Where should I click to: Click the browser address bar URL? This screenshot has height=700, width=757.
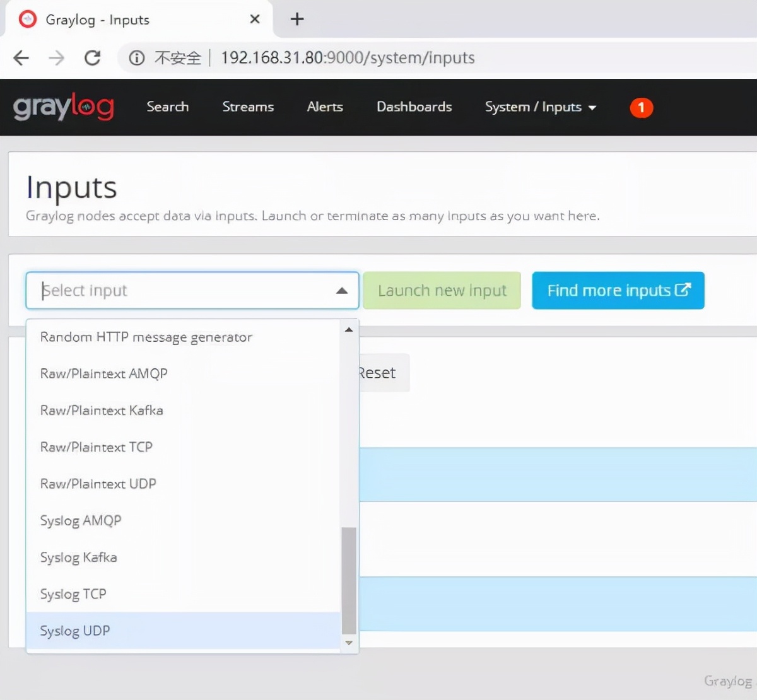[x=347, y=57]
